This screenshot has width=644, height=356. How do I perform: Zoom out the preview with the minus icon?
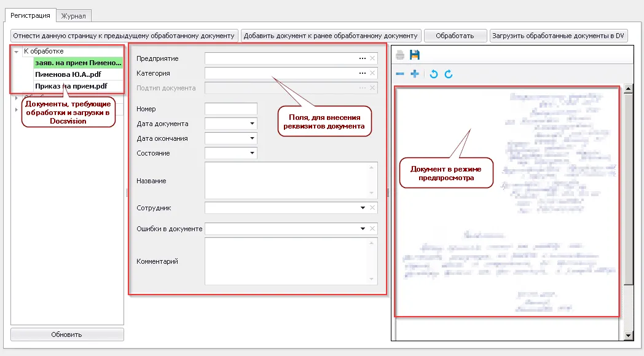tap(400, 74)
